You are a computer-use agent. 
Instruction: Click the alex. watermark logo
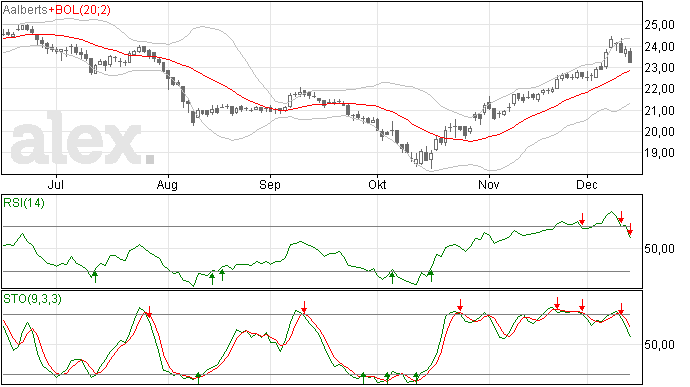pos(82,139)
